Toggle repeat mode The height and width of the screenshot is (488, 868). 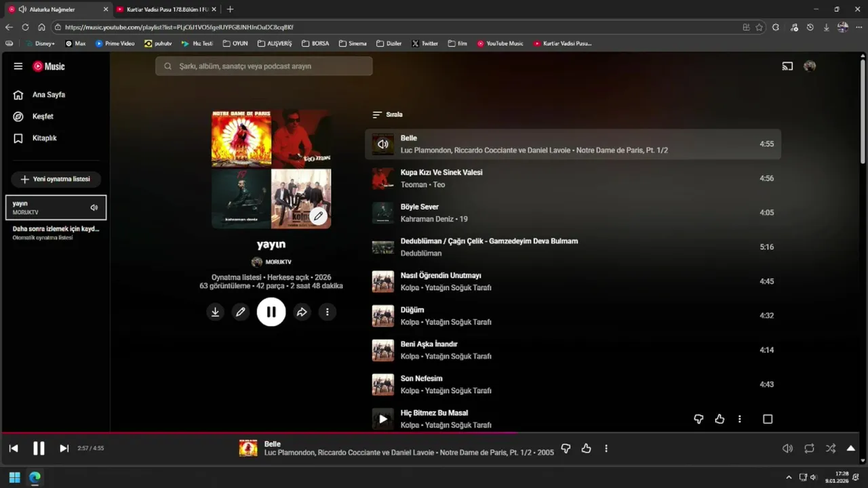pyautogui.click(x=809, y=448)
